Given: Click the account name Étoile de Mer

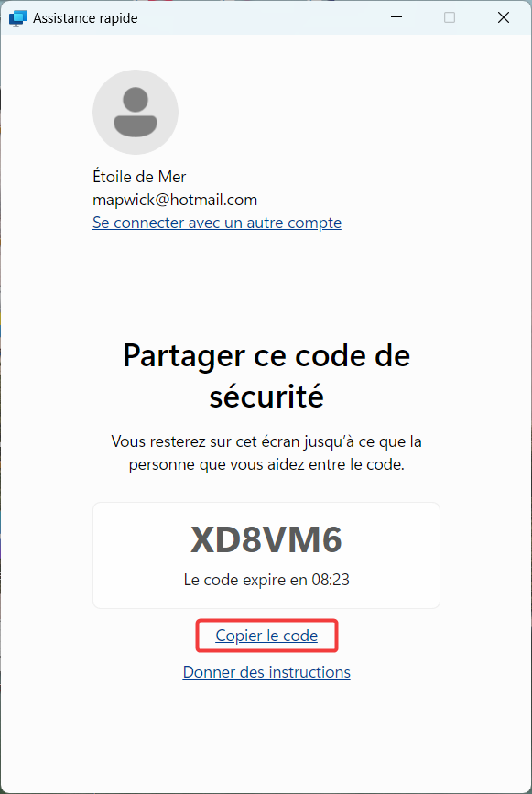Looking at the screenshot, I should click(x=139, y=177).
